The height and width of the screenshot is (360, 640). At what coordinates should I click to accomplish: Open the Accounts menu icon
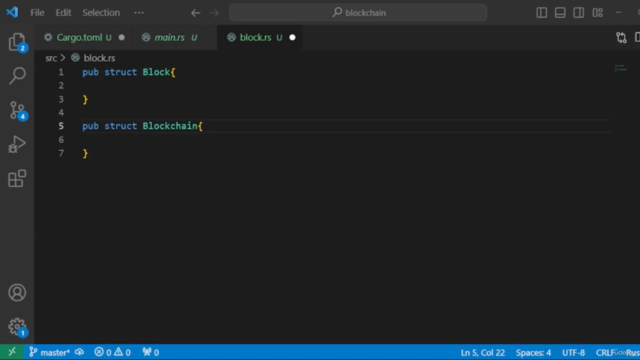pos(17,293)
